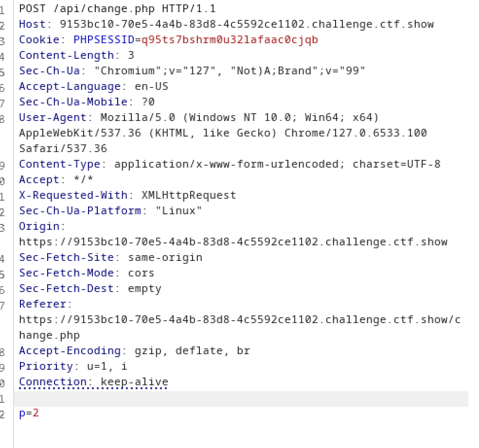Click the Priority header value
The width and height of the screenshot is (479, 448).
pyautogui.click(x=105, y=366)
